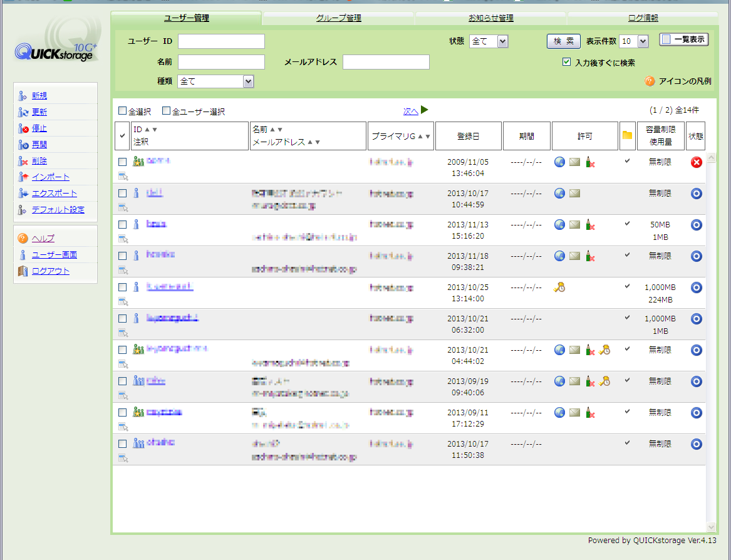Click the key-clock permission icon in 2013/10/25 row
Image resolution: width=731 pixels, height=560 pixels.
click(x=559, y=288)
